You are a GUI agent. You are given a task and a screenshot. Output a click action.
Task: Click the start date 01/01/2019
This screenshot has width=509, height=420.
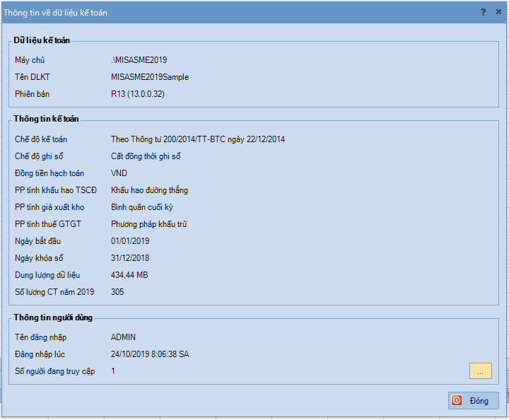[130, 241]
